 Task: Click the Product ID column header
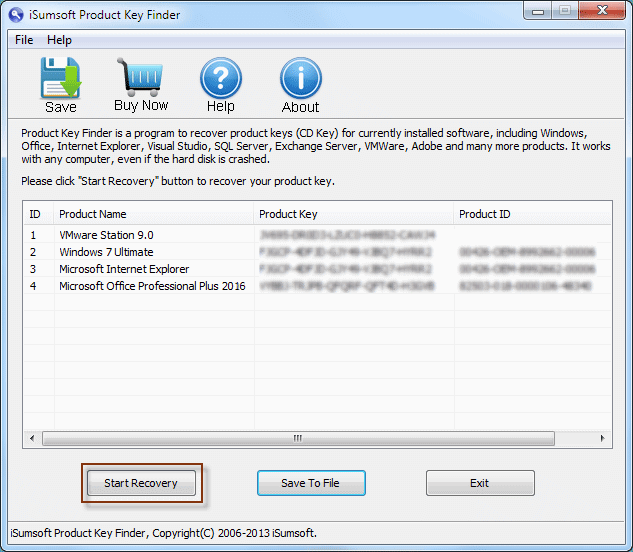[532, 214]
